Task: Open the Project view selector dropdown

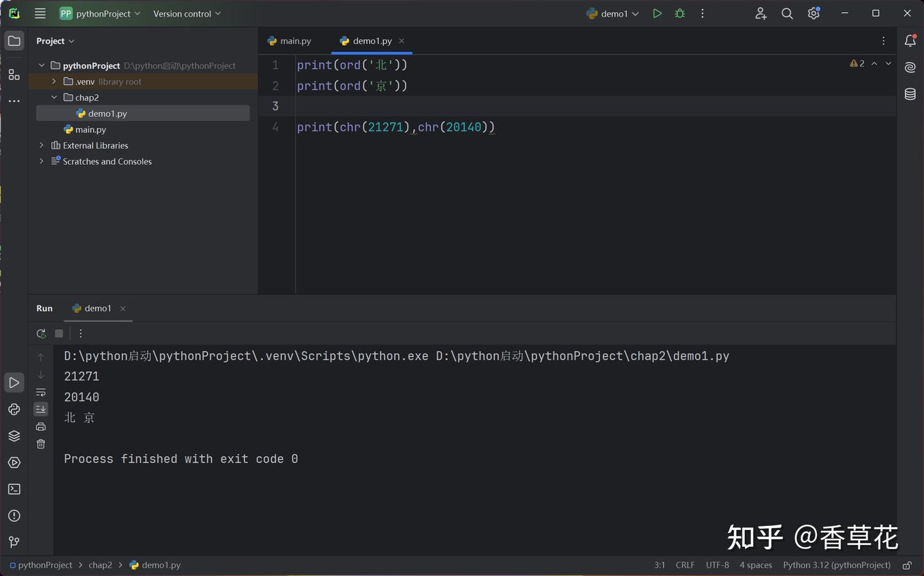Action: pos(55,41)
